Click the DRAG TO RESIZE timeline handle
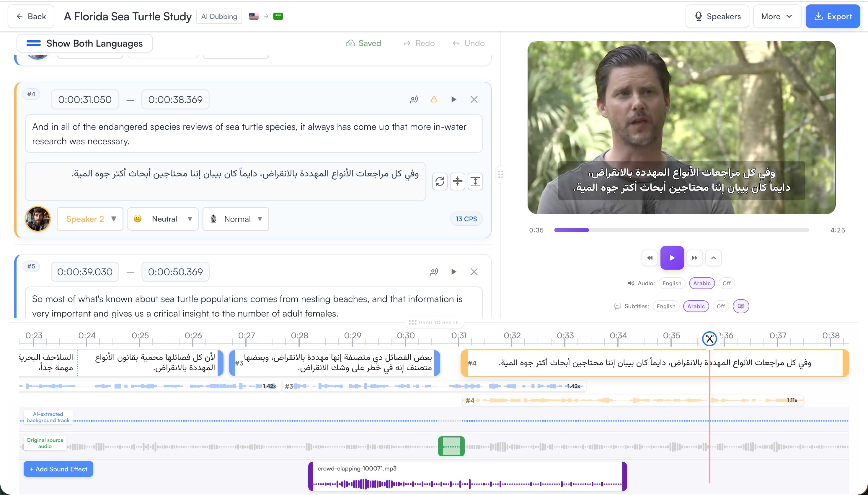868x495 pixels. point(434,322)
